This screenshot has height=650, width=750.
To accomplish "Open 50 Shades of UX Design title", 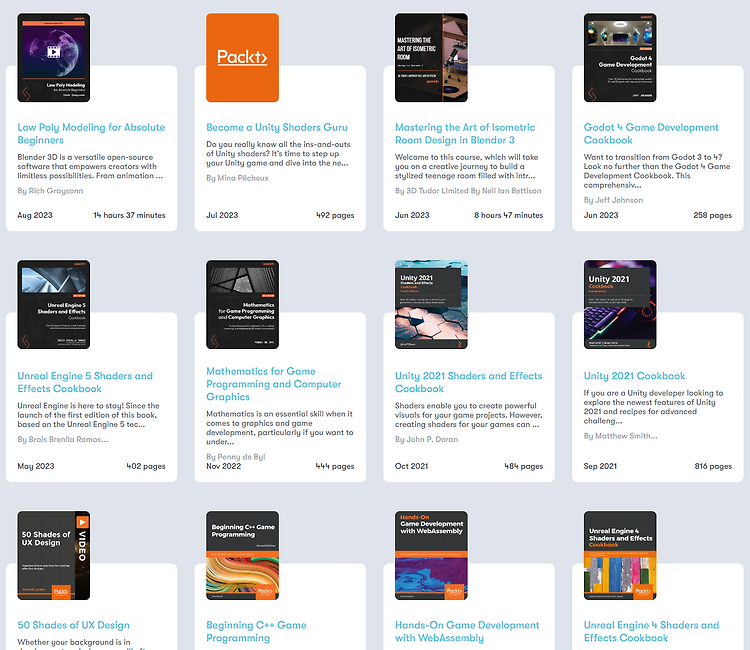I will click(73, 625).
